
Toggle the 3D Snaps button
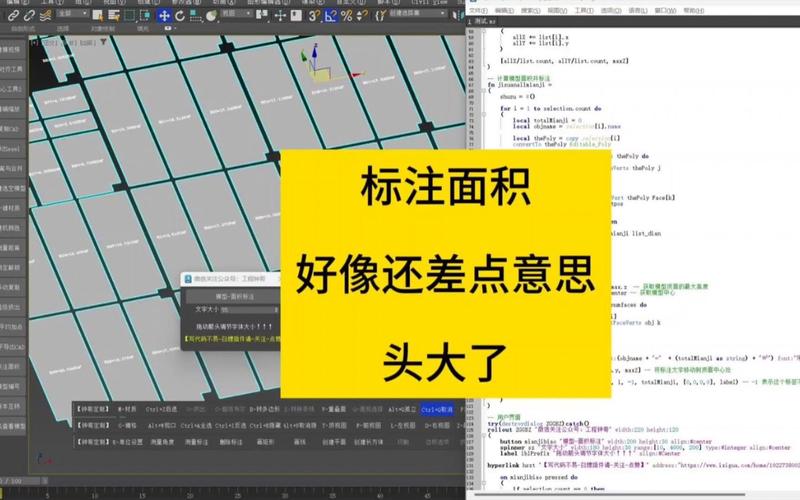314,16
